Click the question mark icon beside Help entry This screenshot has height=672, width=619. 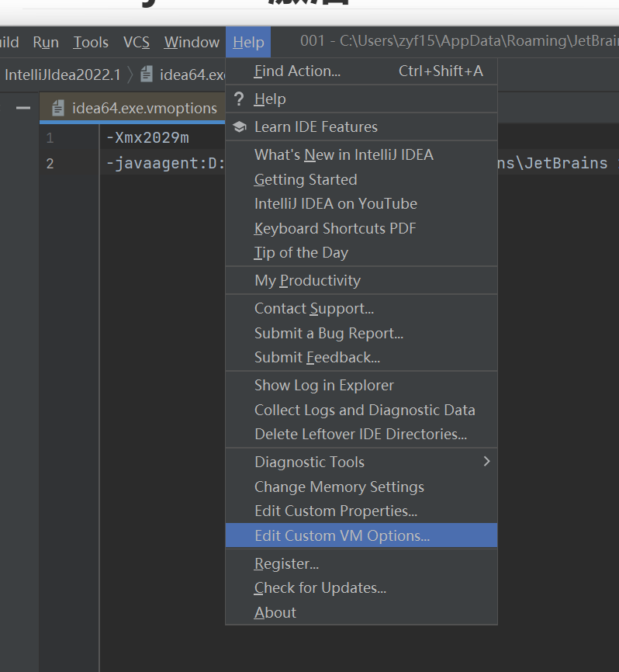(x=239, y=99)
